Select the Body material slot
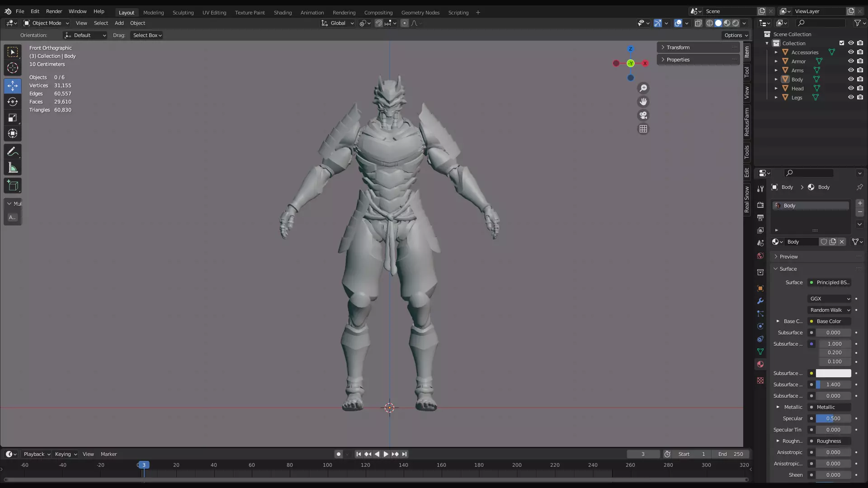 pos(811,206)
